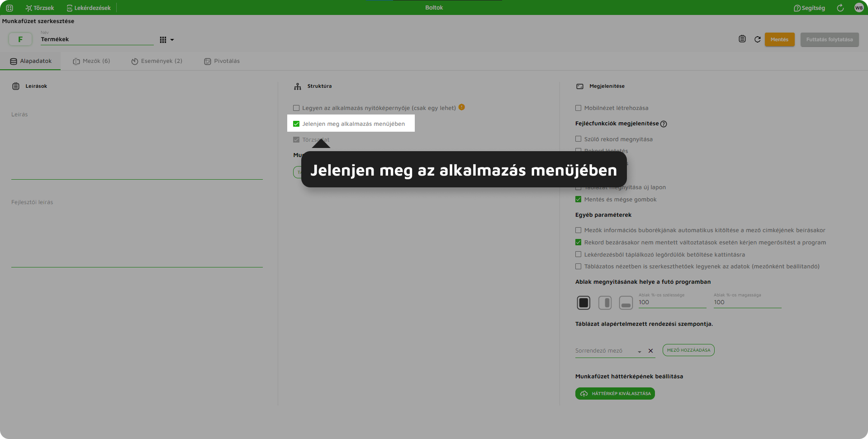Image resolution: width=868 pixels, height=439 pixels.
Task: Uncheck Mentés és mégse gombok
Action: coord(578,199)
